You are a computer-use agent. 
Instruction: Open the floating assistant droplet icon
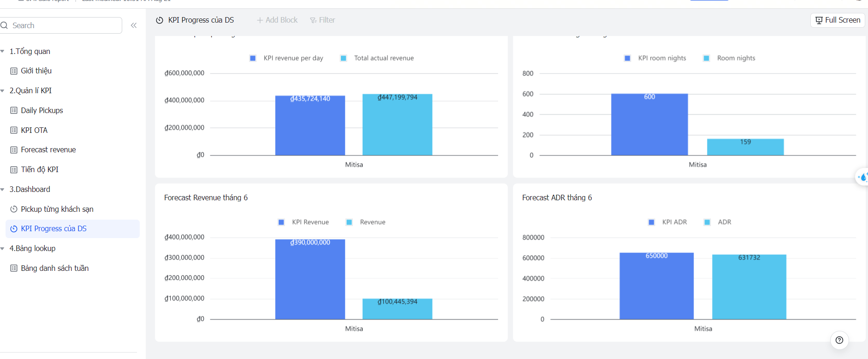(862, 177)
